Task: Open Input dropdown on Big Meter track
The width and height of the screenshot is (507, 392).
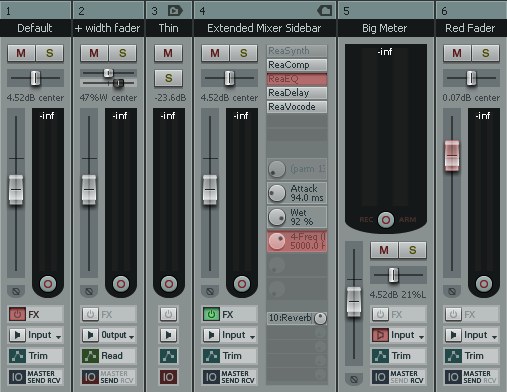Action: 408,335
